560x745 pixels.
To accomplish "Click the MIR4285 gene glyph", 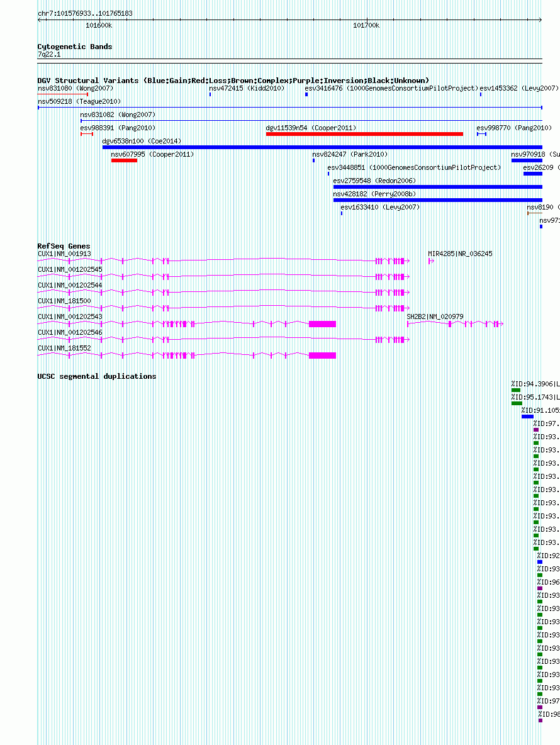I will click(x=431, y=261).
